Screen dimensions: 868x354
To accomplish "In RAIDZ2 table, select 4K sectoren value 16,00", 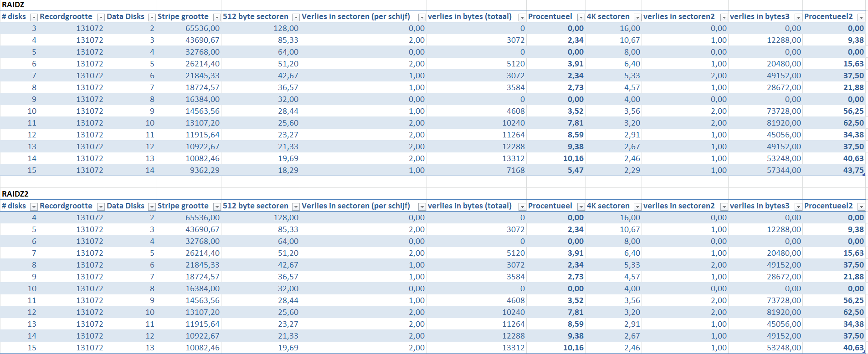I will click(x=614, y=217).
